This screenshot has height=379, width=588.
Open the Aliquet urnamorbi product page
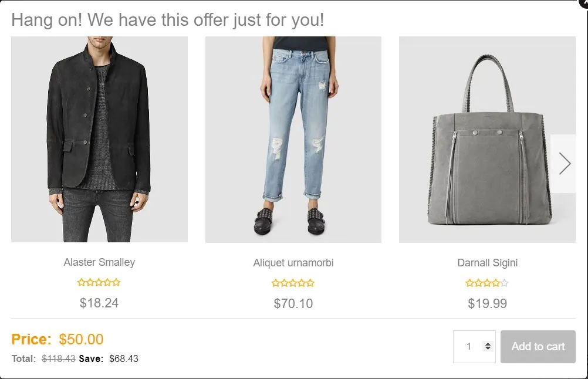click(x=293, y=262)
